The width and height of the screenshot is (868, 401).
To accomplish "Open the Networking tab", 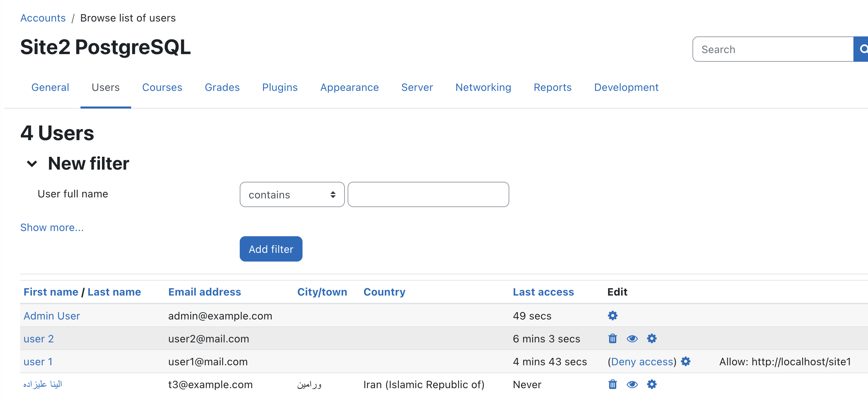I will pyautogui.click(x=484, y=87).
